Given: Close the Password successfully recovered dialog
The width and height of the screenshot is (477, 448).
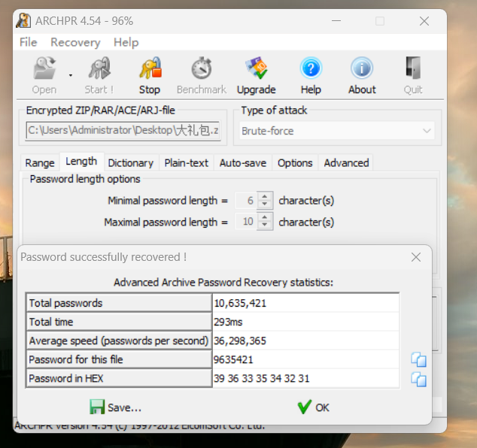Looking at the screenshot, I should (x=416, y=257).
